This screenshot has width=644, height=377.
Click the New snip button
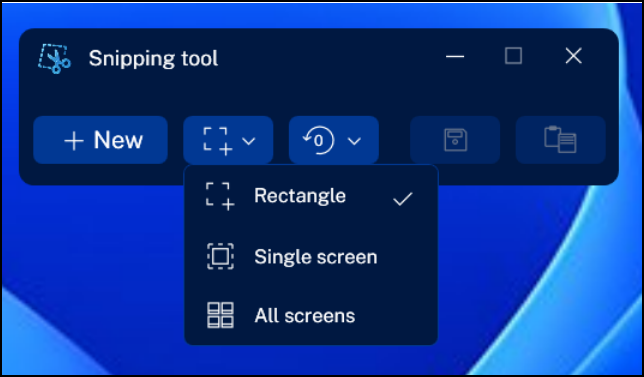[x=100, y=140]
